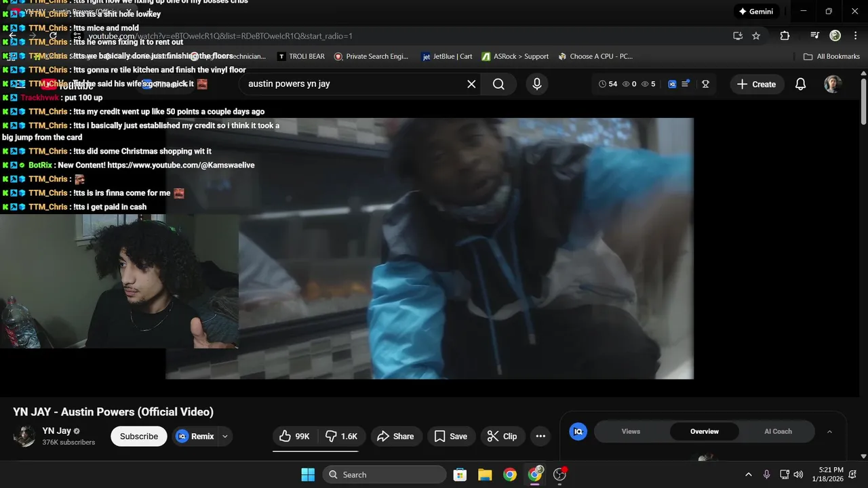Open the Chrome profile avatar
Screen dimensions: 868x488
click(835, 36)
